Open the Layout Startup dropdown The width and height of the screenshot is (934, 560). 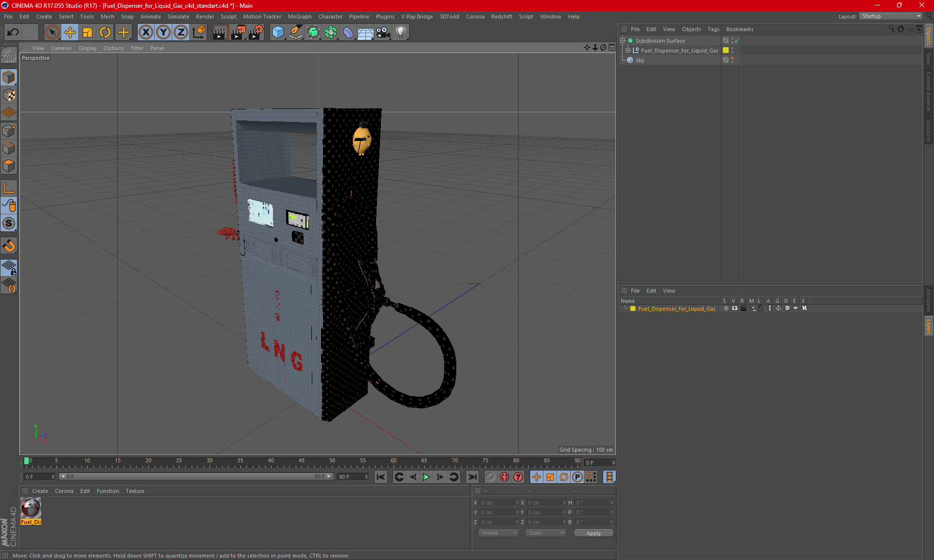[891, 16]
